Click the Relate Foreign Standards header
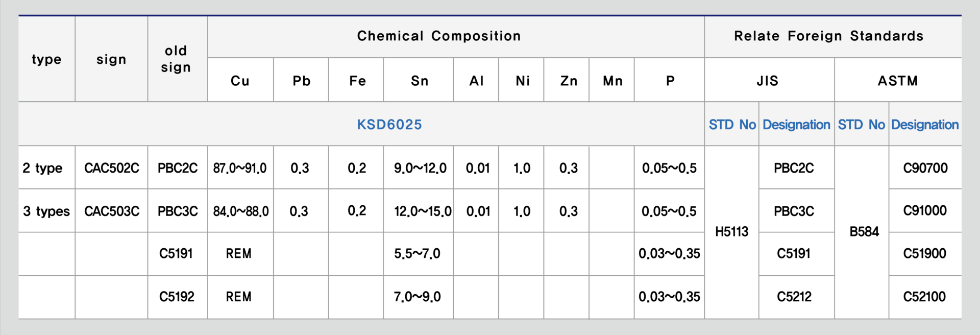The image size is (980, 335). [x=828, y=36]
